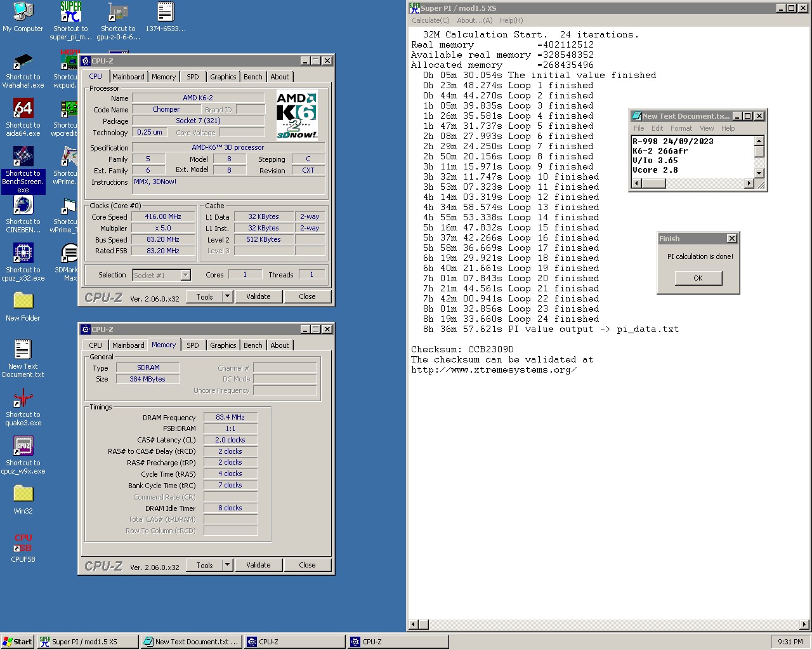
Task: Switch to Super PI taskbar button
Action: (88, 642)
